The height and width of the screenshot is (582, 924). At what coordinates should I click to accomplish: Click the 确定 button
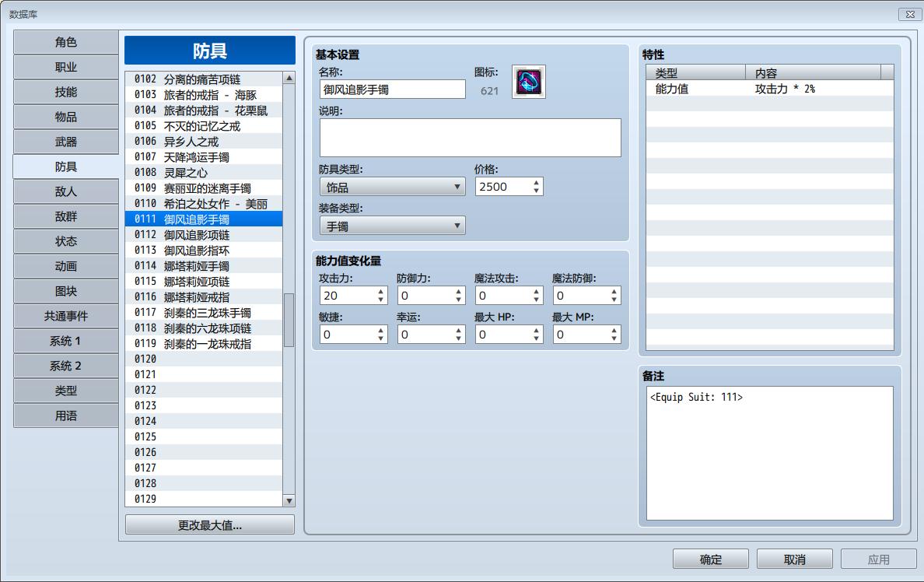711,559
